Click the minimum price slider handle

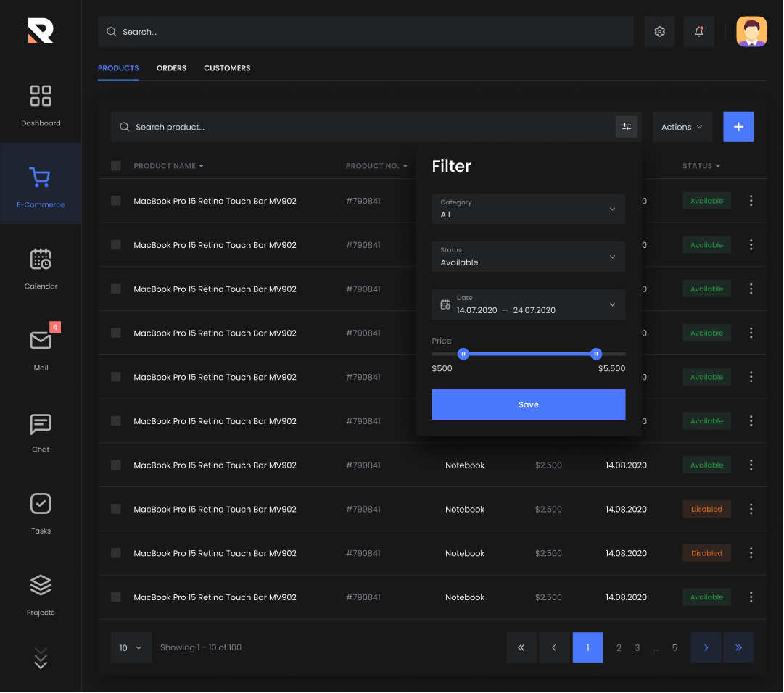coord(463,354)
